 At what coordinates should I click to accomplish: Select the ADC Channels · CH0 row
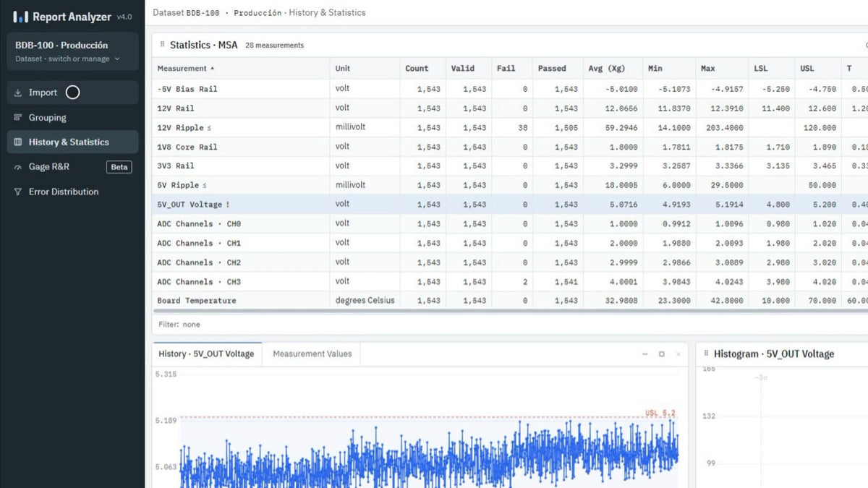(510, 224)
